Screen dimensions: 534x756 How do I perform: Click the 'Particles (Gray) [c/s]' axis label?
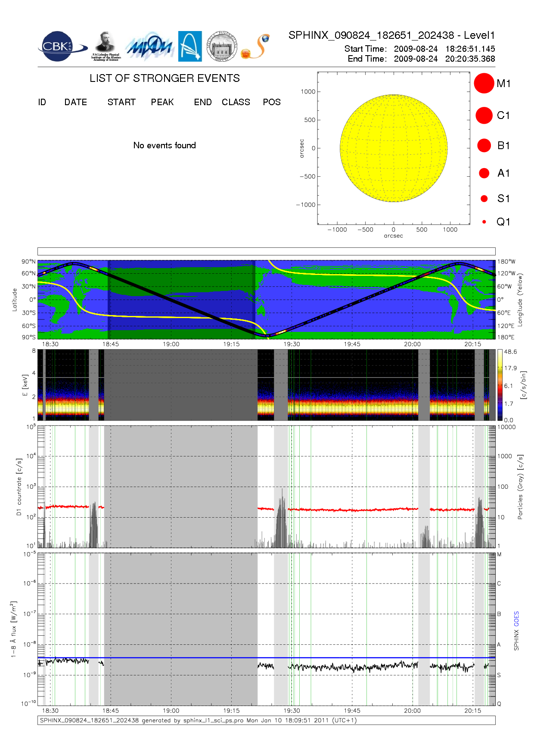520,487
